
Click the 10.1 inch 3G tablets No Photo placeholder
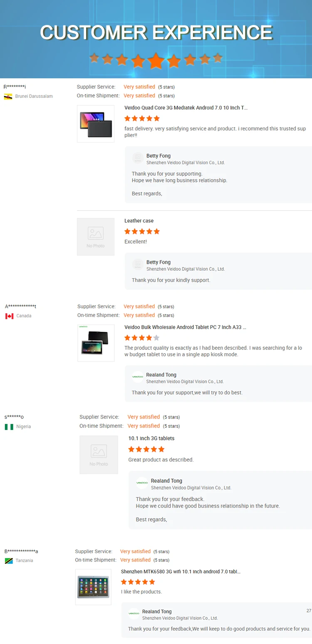tap(99, 455)
